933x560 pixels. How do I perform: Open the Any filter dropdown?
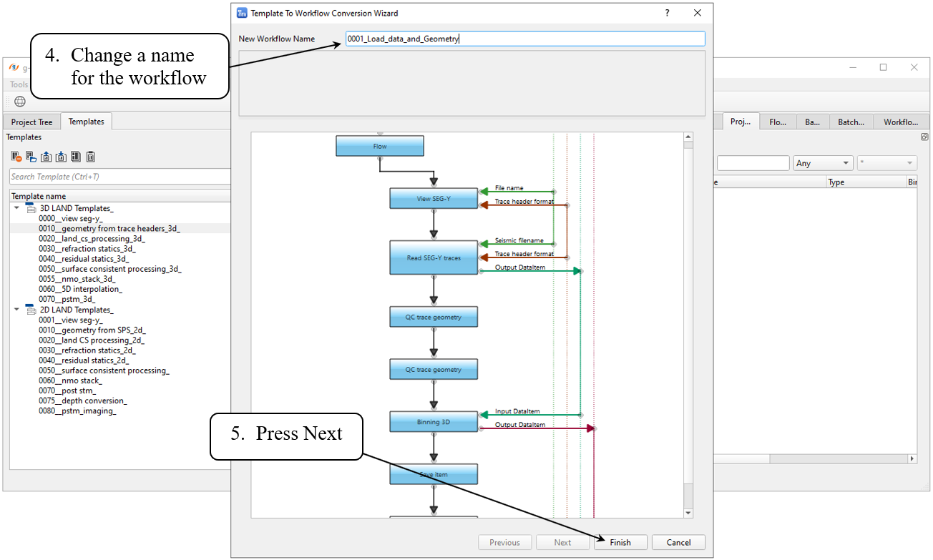click(823, 163)
